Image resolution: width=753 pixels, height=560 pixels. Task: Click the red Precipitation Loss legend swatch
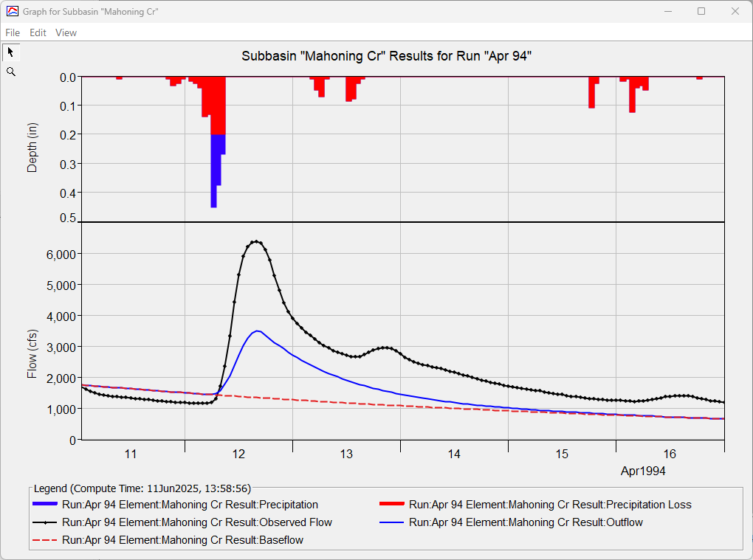tap(391, 505)
